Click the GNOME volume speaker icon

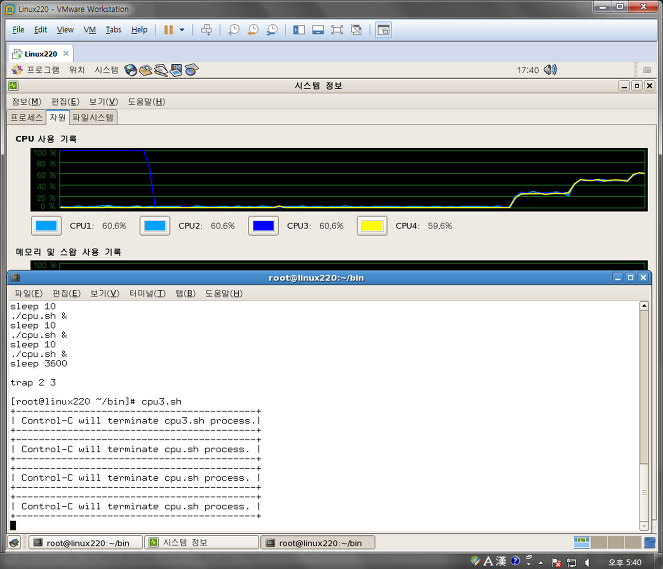pos(550,70)
